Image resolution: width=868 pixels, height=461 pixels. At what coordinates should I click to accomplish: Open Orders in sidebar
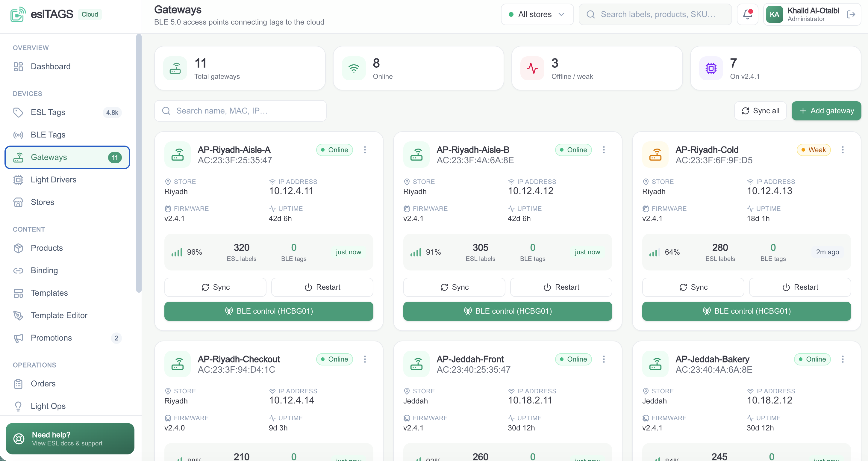67,384
